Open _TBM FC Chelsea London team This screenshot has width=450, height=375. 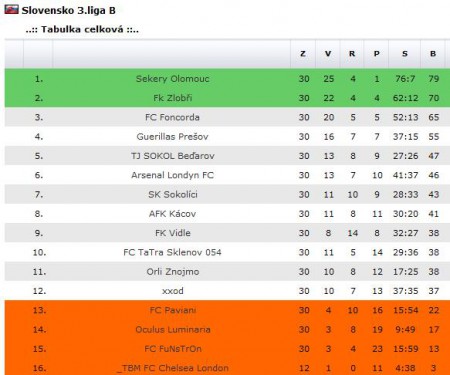click(172, 368)
